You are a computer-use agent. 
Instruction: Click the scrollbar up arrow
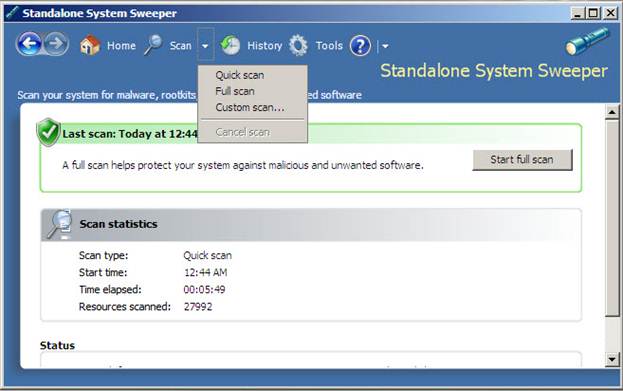(x=612, y=112)
